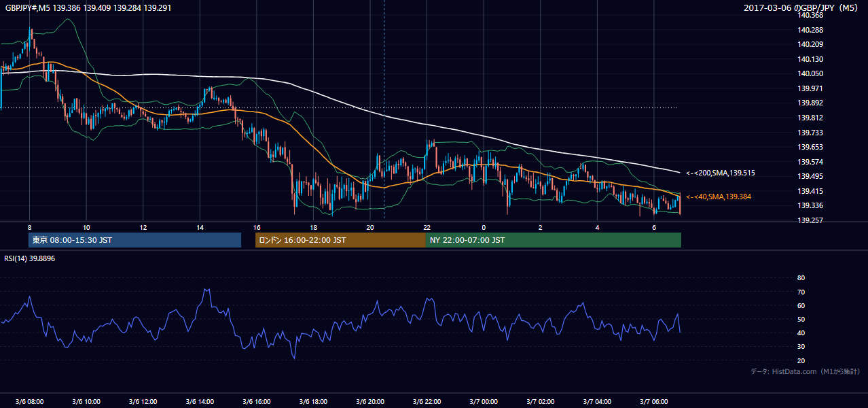Screen dimensions: 868x408
Task: Click the GBPJPY#,M5 chart title text
Action: point(88,8)
